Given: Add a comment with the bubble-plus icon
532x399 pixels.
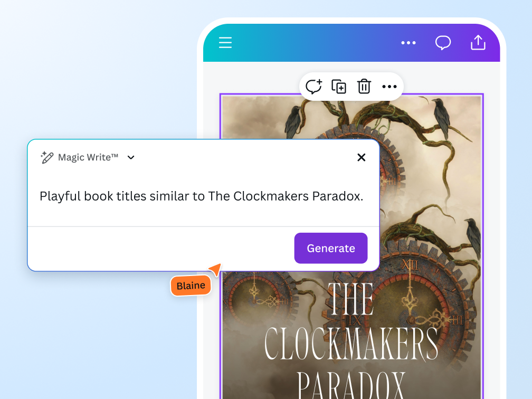Looking at the screenshot, I should 313,87.
